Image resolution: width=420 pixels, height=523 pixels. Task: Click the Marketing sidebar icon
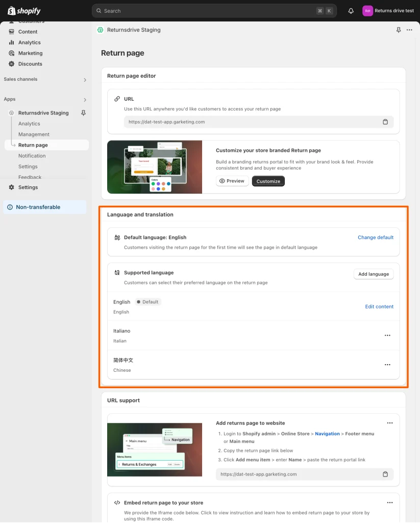point(11,53)
